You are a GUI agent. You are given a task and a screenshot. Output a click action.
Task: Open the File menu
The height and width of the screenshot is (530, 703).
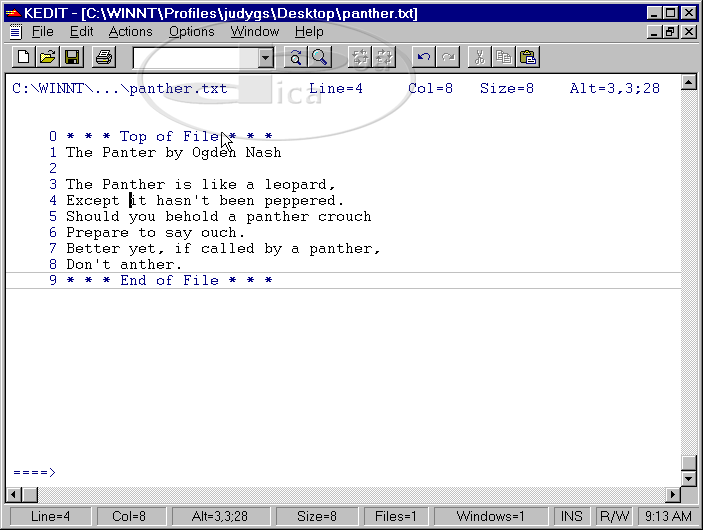[x=42, y=32]
